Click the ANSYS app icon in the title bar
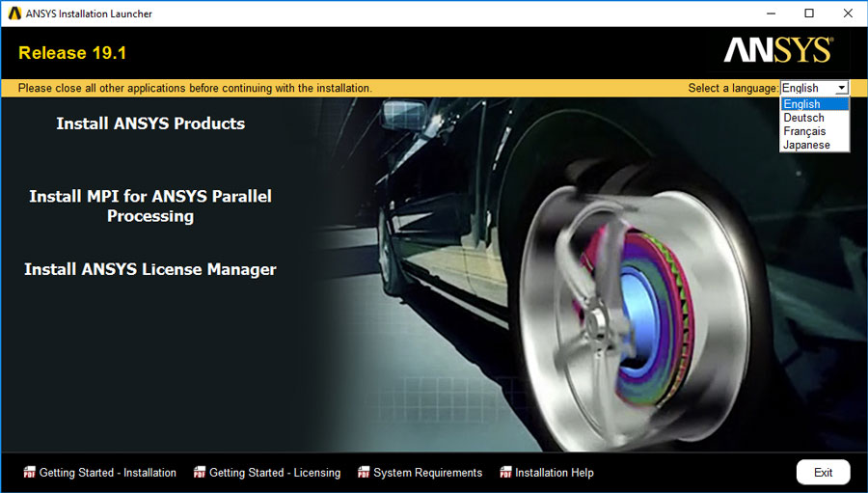Image resolution: width=868 pixels, height=493 pixels. 14,14
